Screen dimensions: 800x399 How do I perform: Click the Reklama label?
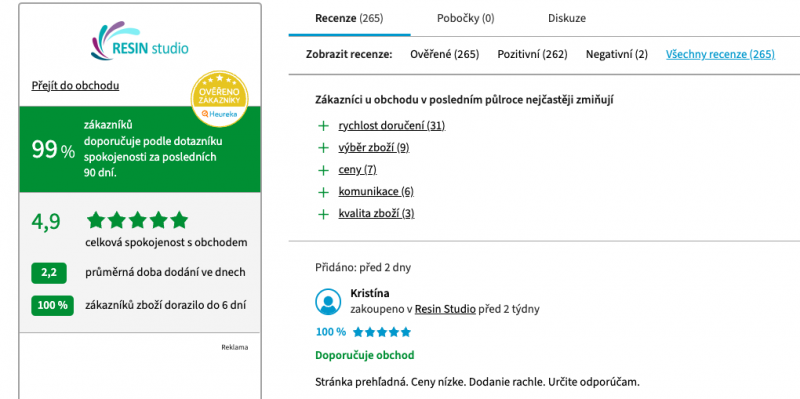click(x=235, y=347)
